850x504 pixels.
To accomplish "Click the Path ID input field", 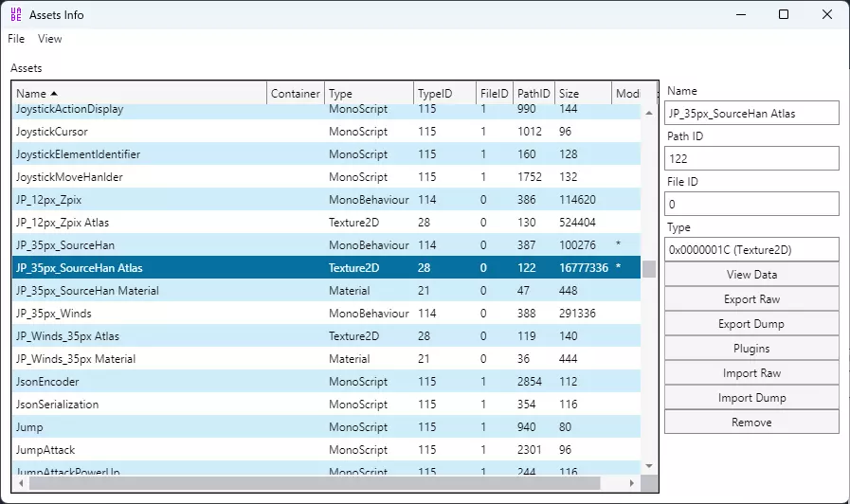I will (x=751, y=159).
